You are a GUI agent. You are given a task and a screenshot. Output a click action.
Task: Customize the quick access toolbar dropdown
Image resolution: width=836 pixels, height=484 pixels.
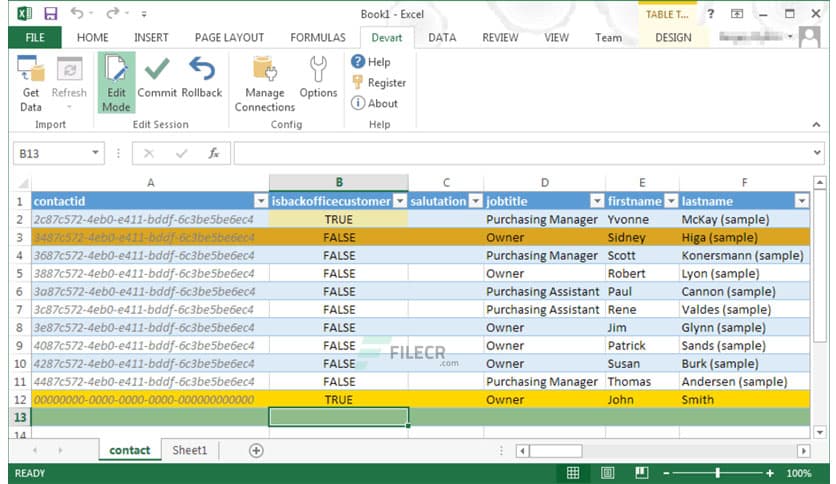pyautogui.click(x=144, y=14)
